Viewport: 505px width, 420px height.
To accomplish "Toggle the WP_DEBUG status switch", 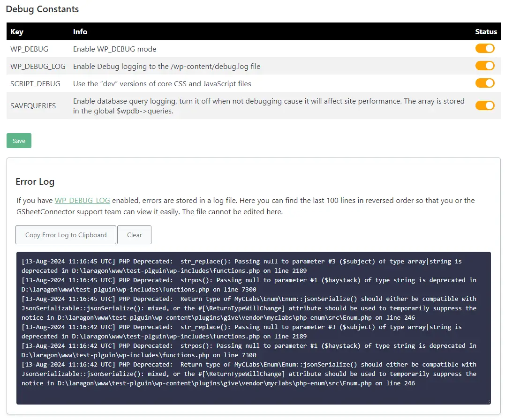I will pyautogui.click(x=485, y=48).
